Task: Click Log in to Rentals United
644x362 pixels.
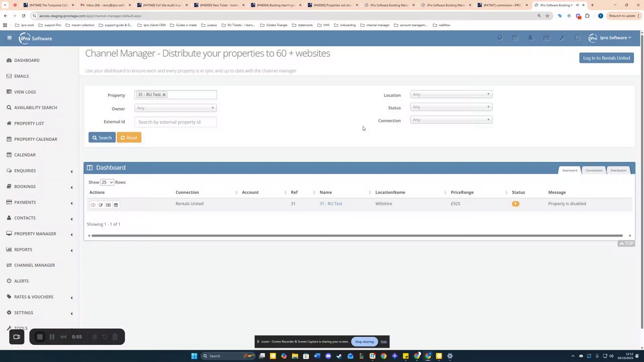Action: click(x=606, y=58)
